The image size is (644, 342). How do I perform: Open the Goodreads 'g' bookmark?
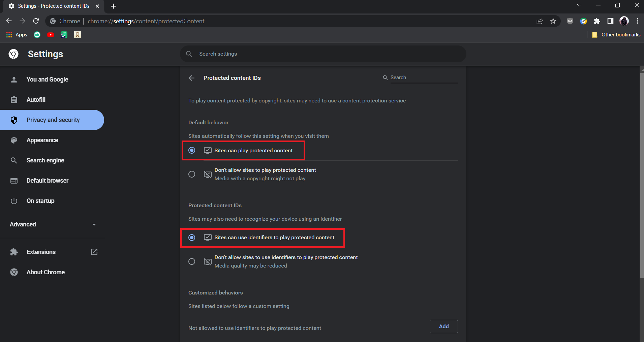(x=78, y=35)
